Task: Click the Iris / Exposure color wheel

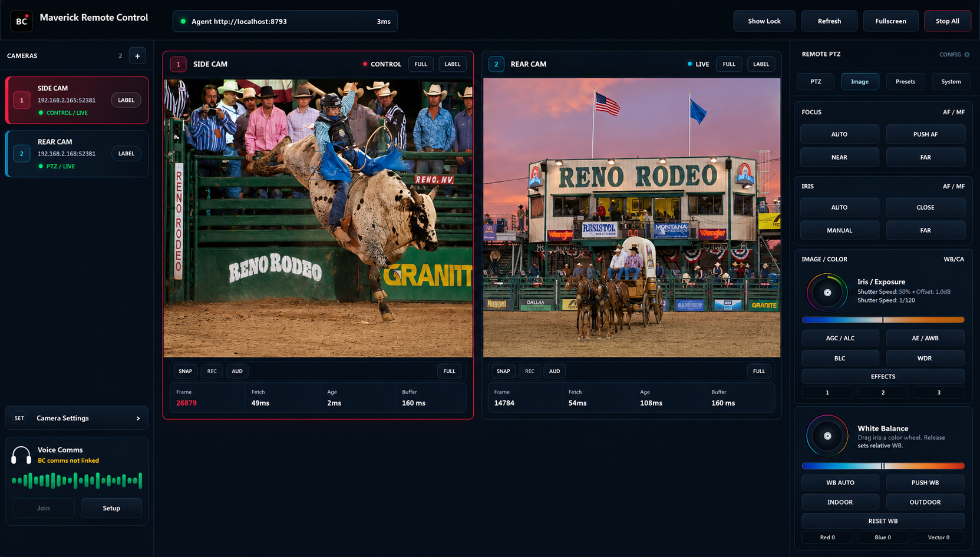Action: click(x=827, y=293)
